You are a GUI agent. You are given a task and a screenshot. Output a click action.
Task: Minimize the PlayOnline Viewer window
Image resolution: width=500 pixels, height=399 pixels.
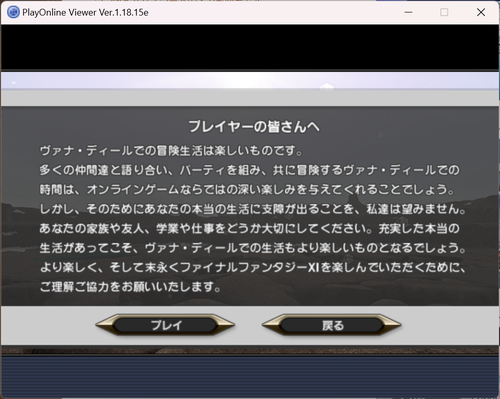coord(408,12)
